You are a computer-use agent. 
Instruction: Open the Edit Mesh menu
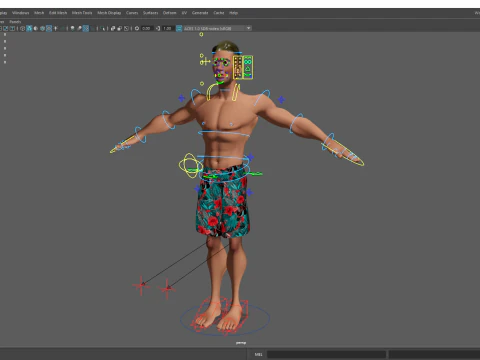click(x=58, y=13)
